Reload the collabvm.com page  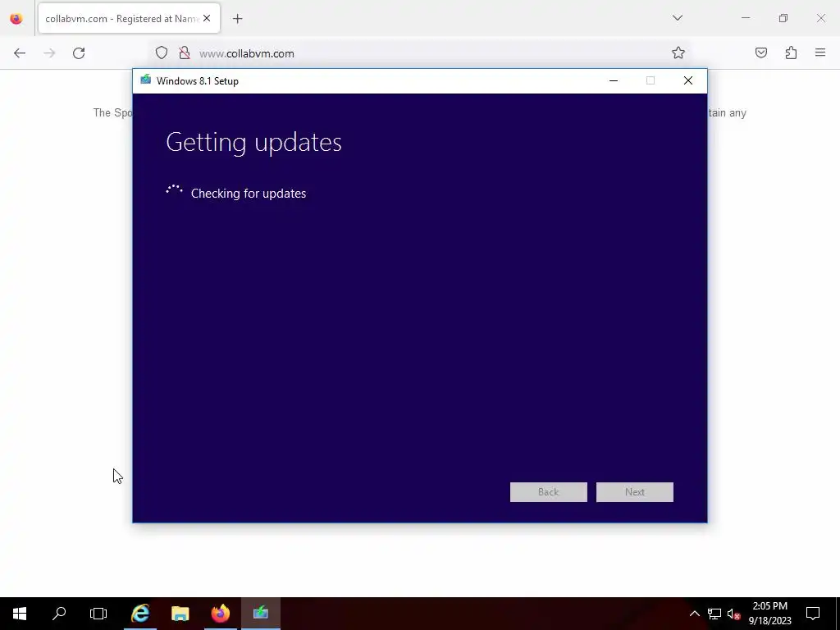[x=79, y=53]
